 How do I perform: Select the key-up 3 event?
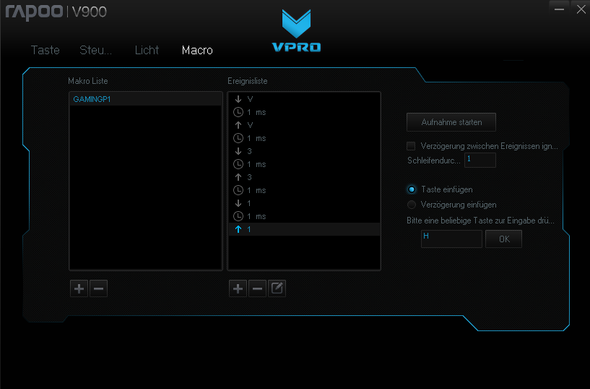click(x=304, y=177)
